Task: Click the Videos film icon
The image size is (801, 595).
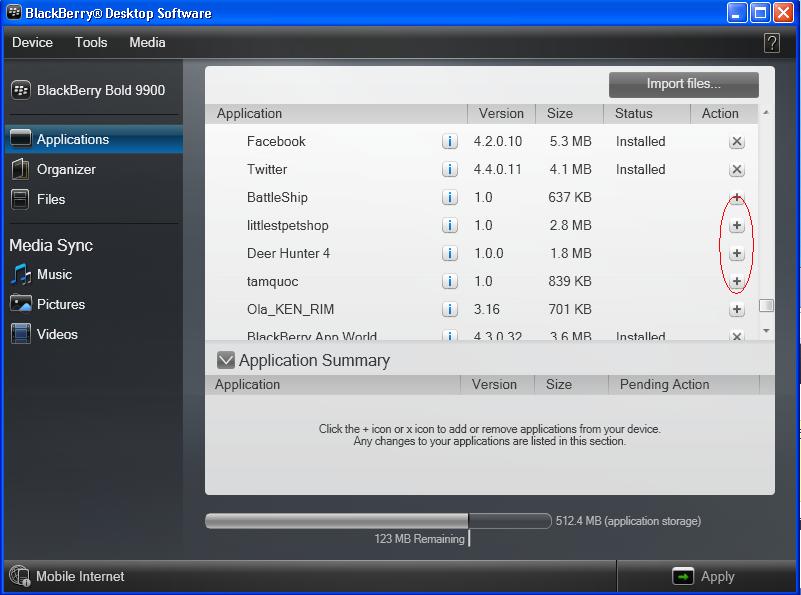Action: 20,334
